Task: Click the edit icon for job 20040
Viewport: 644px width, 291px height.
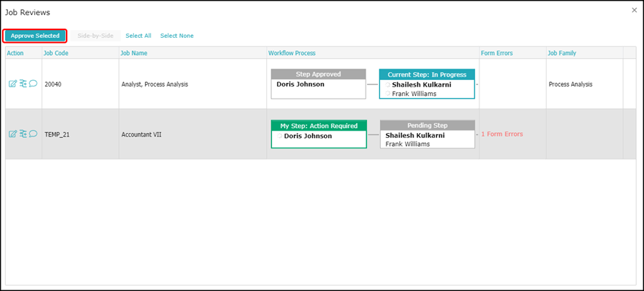Action: tap(12, 84)
